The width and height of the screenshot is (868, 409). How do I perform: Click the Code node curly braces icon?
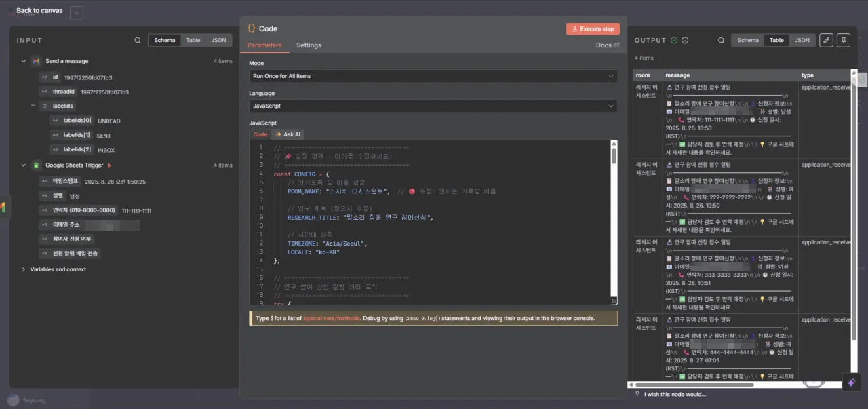pos(251,28)
